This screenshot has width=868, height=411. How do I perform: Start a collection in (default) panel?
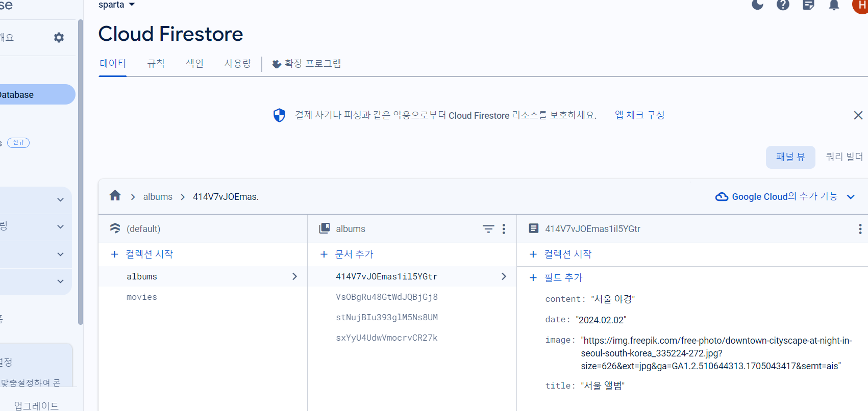point(142,254)
